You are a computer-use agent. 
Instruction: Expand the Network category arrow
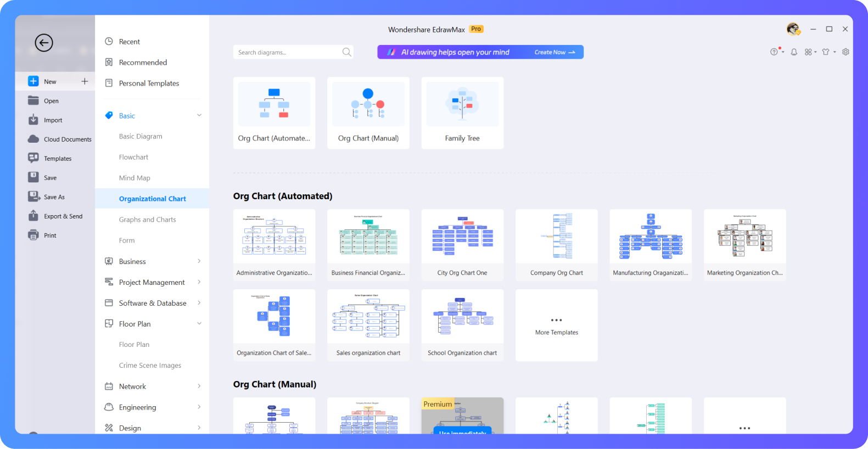pyautogui.click(x=199, y=386)
